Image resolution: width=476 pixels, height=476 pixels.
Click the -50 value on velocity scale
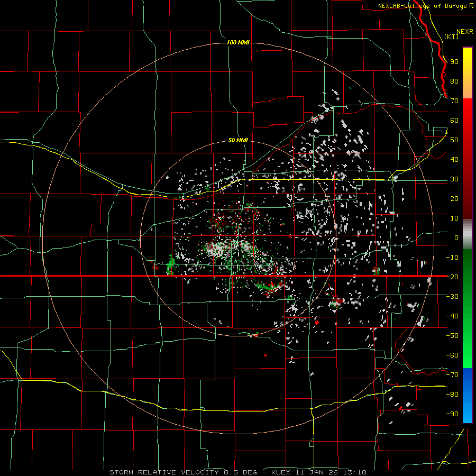(x=452, y=336)
